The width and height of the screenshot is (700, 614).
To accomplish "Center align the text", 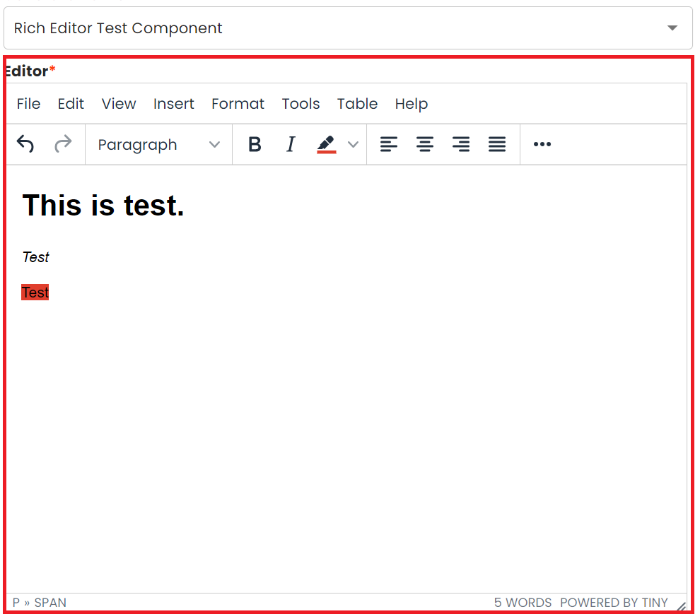I will pos(424,145).
